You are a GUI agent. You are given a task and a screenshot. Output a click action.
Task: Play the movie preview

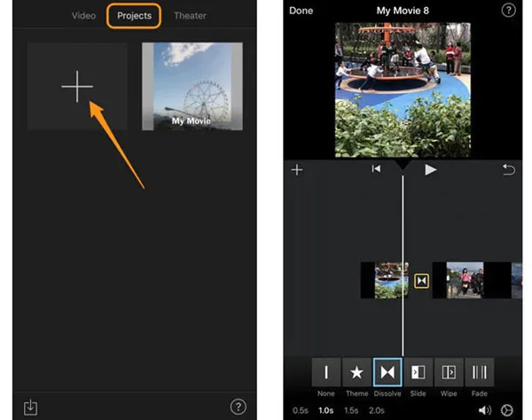(x=430, y=169)
